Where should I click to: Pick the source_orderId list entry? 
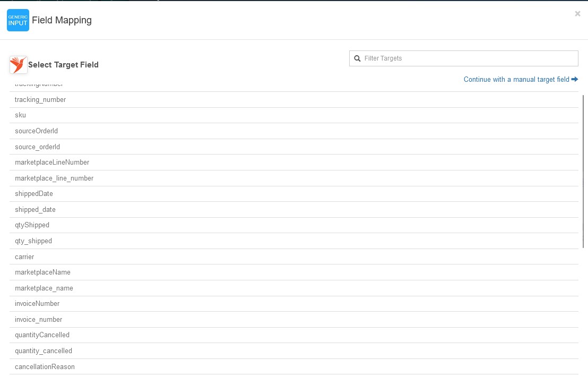click(x=37, y=147)
